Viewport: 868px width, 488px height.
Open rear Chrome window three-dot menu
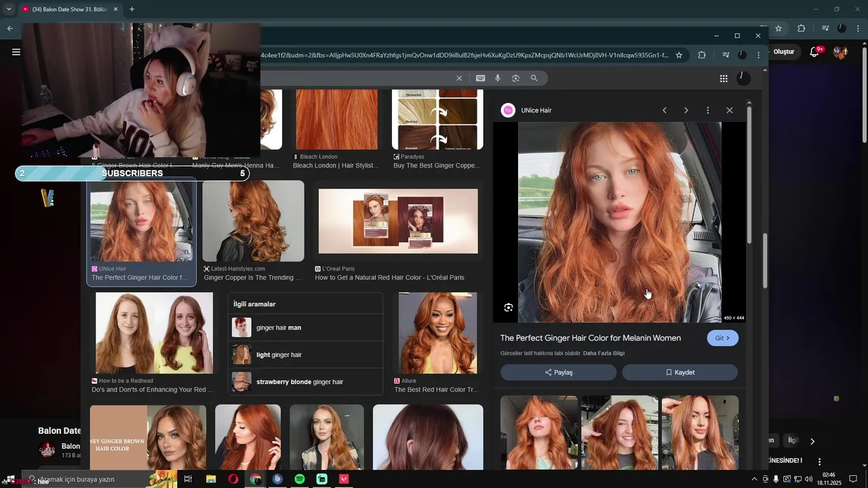858,28
